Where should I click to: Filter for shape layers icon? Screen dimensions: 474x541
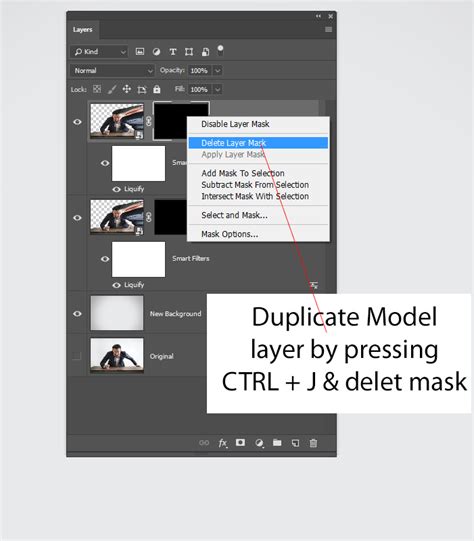[x=189, y=52]
